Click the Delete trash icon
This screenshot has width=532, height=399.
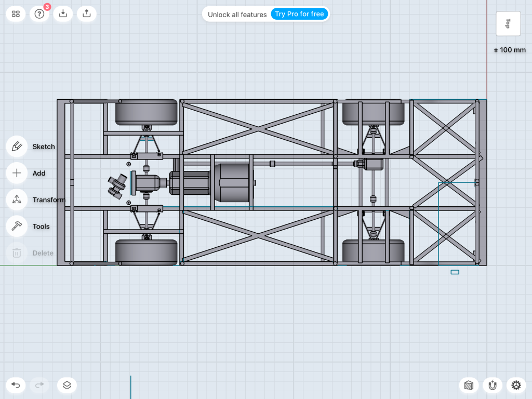17,253
